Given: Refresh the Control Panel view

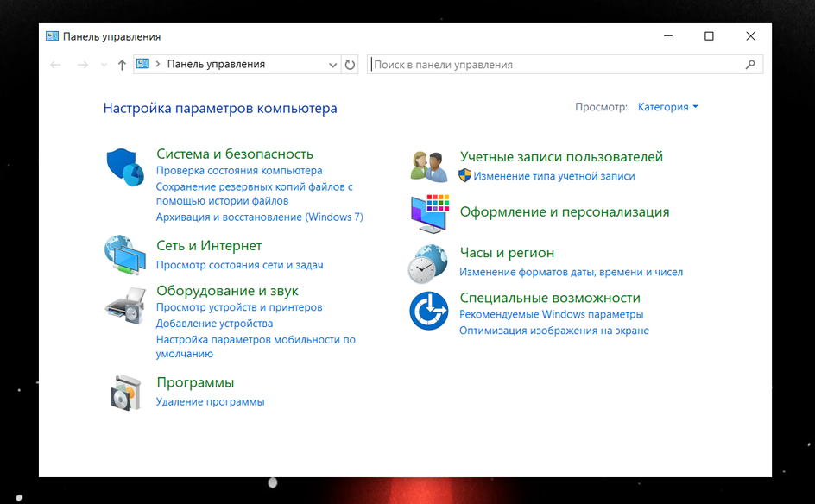Looking at the screenshot, I should pyautogui.click(x=350, y=65).
